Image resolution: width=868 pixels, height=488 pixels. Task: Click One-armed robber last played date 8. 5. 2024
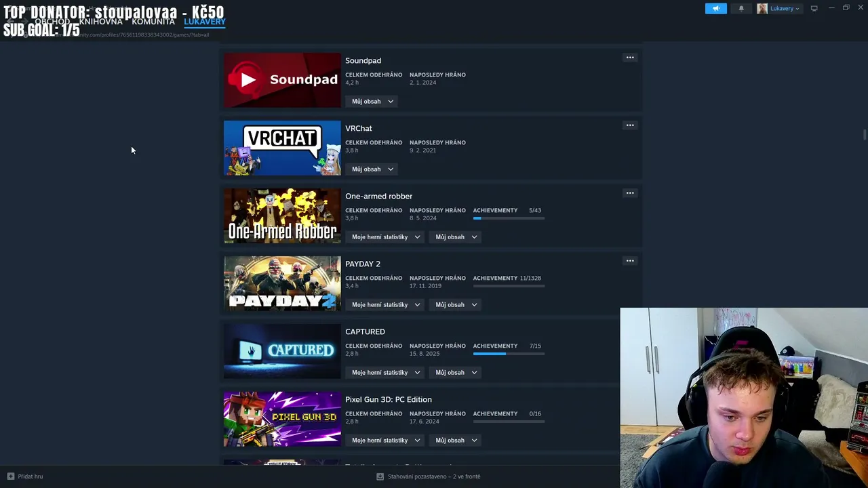[423, 218]
